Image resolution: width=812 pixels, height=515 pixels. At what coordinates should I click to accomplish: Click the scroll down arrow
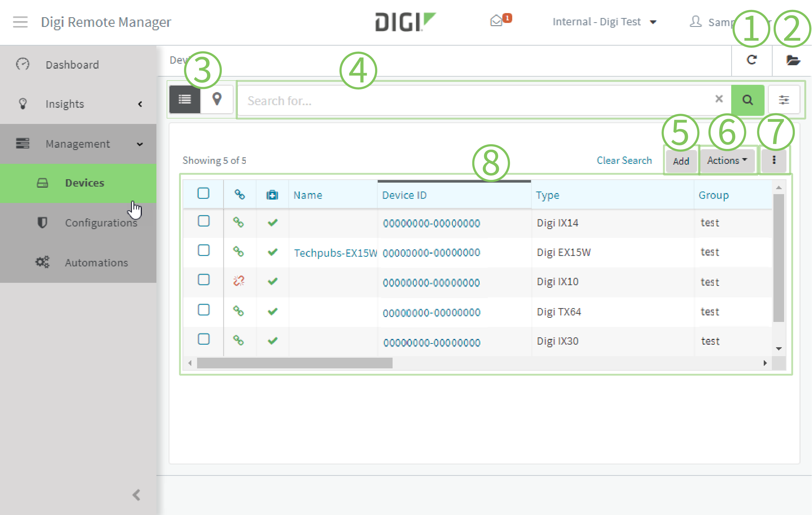779,348
